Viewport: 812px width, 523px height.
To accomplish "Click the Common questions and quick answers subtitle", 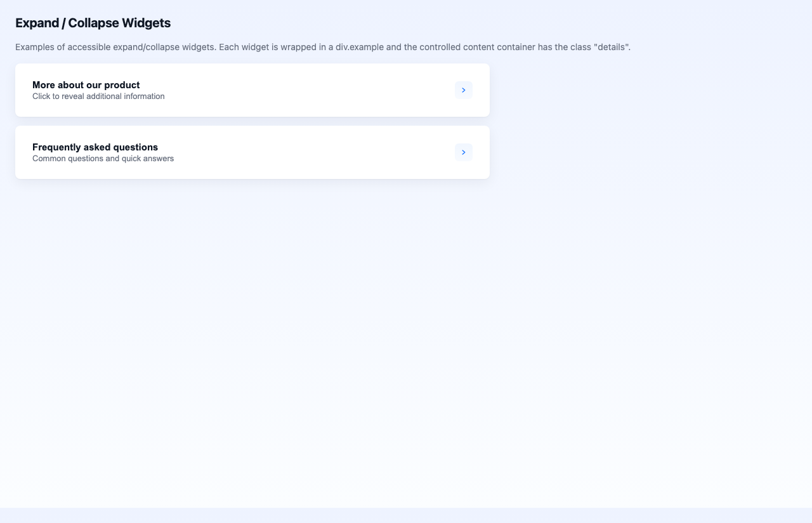I will (x=103, y=158).
